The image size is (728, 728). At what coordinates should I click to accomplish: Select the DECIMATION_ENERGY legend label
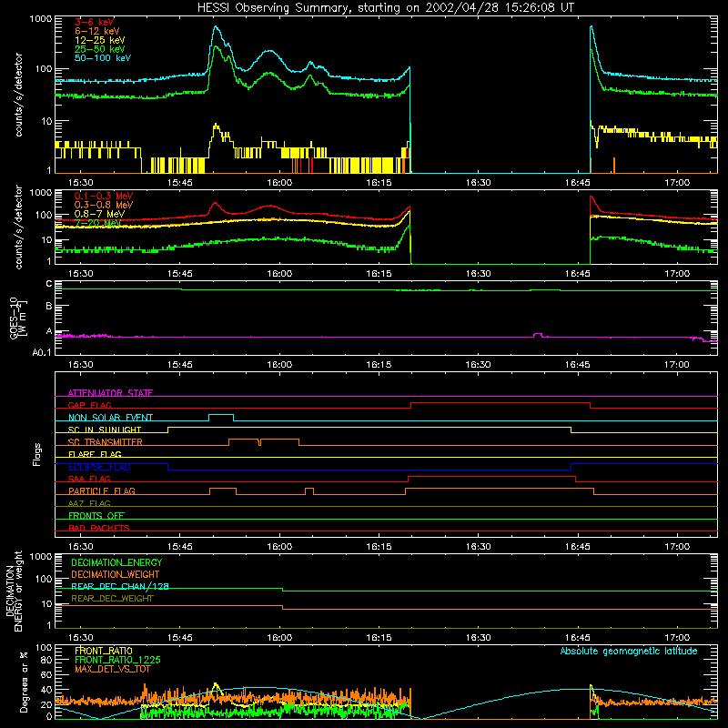click(x=116, y=562)
